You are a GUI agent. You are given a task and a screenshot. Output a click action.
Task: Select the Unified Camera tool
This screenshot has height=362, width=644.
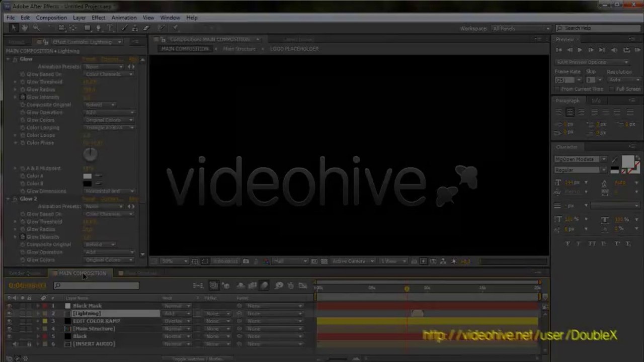61,28
